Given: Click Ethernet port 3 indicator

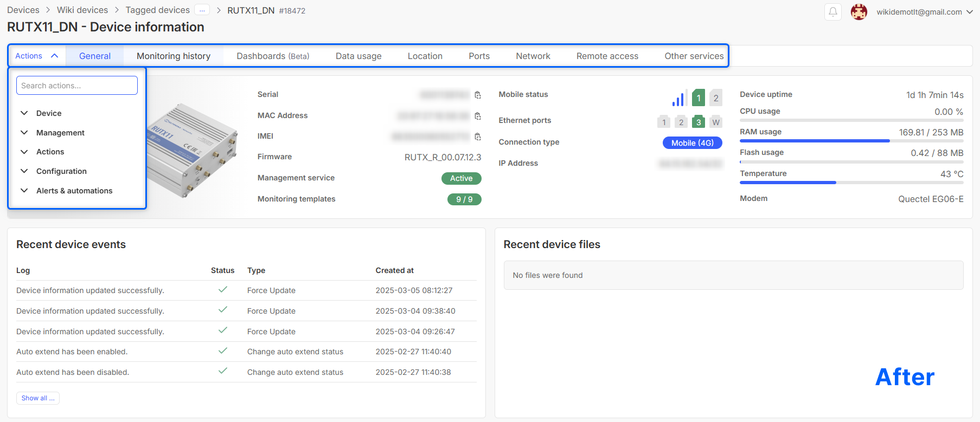Looking at the screenshot, I should click(x=699, y=122).
